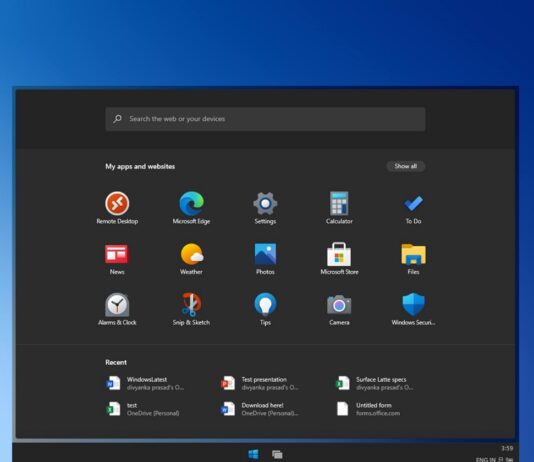Viewport: 534px width, 462px height.
Task: Open the Calculator app
Action: point(339,208)
